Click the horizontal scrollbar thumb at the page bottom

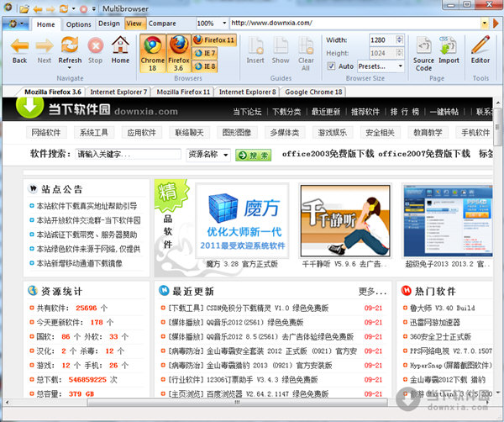(x=237, y=403)
